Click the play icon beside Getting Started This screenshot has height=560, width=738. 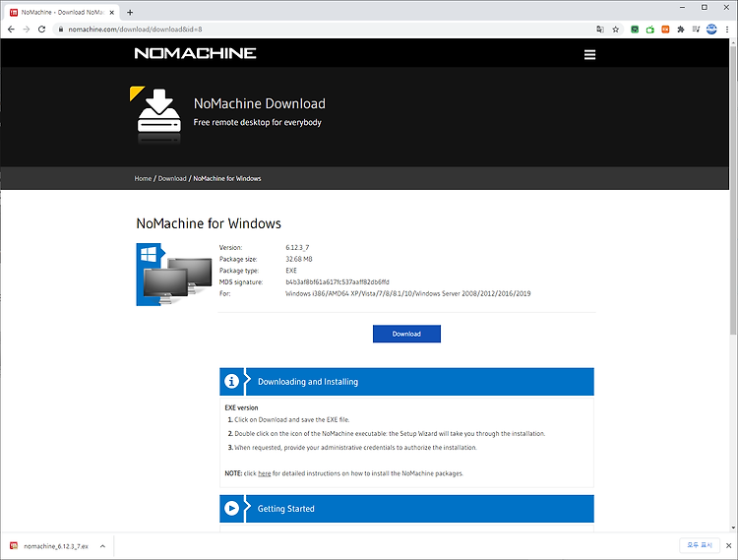point(231,508)
